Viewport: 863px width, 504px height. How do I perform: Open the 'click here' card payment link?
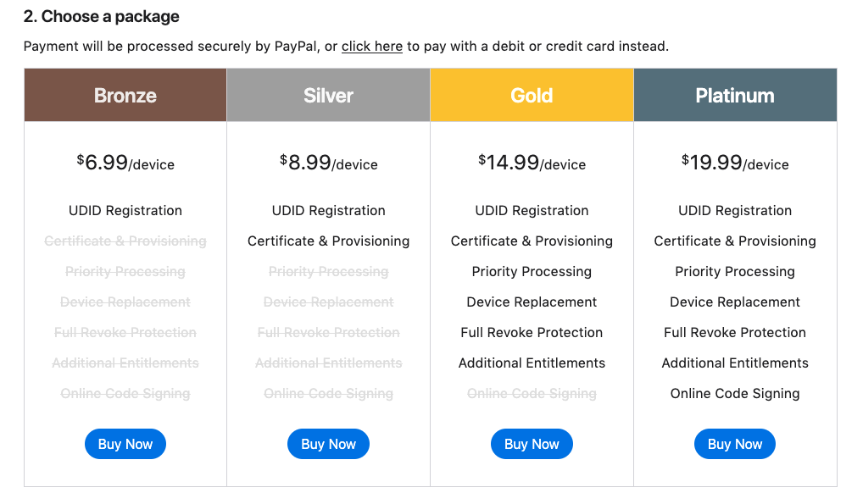[x=371, y=46]
